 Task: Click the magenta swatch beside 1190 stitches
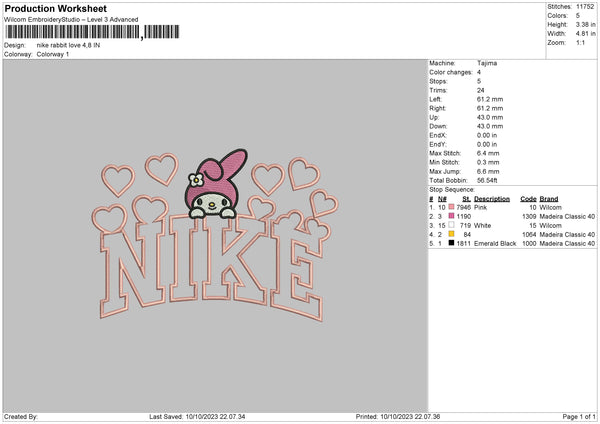click(x=452, y=216)
